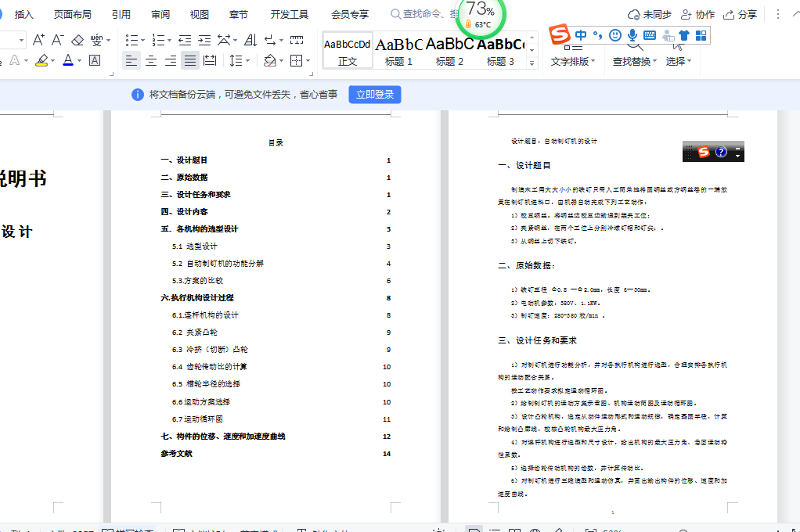Open the emoji icon on the Sogou input bar
The height and width of the screenshot is (532, 800).
click(x=615, y=36)
